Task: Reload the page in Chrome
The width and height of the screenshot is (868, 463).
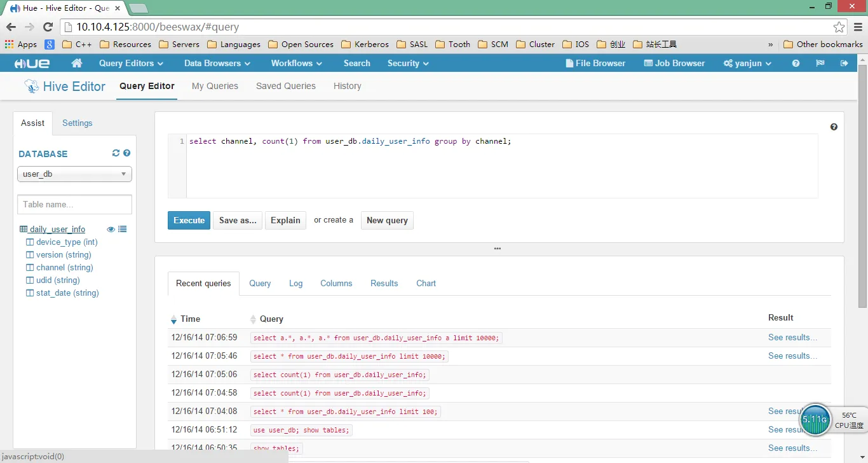Action: 48,27
